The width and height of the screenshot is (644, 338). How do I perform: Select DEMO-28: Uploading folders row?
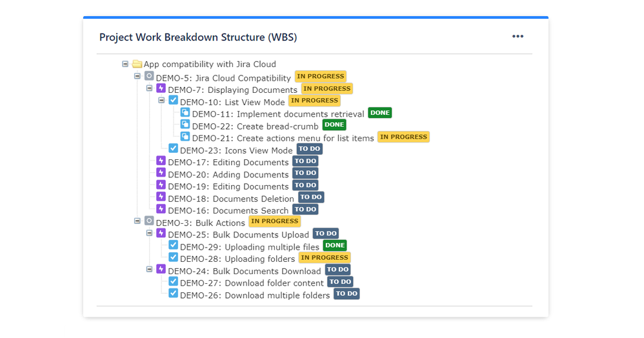[237, 259]
